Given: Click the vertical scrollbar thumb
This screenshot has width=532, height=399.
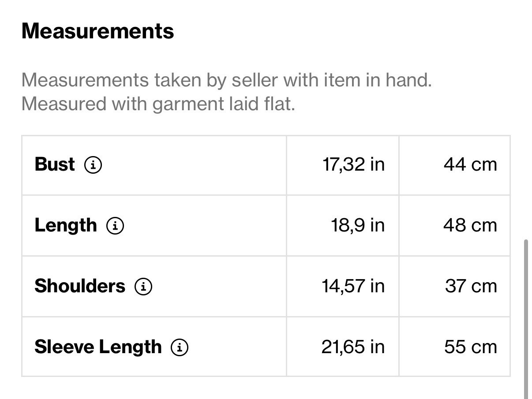Looking at the screenshot, I should click(x=526, y=319).
